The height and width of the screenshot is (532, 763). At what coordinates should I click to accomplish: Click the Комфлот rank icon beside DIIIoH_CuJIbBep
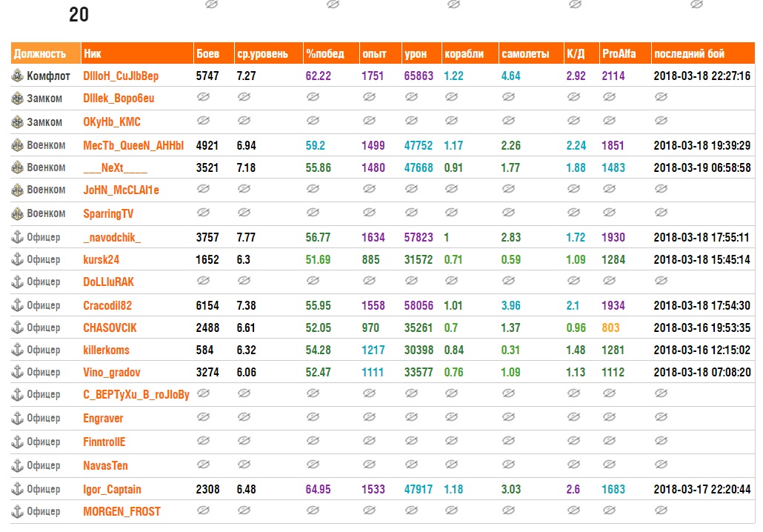[18, 76]
